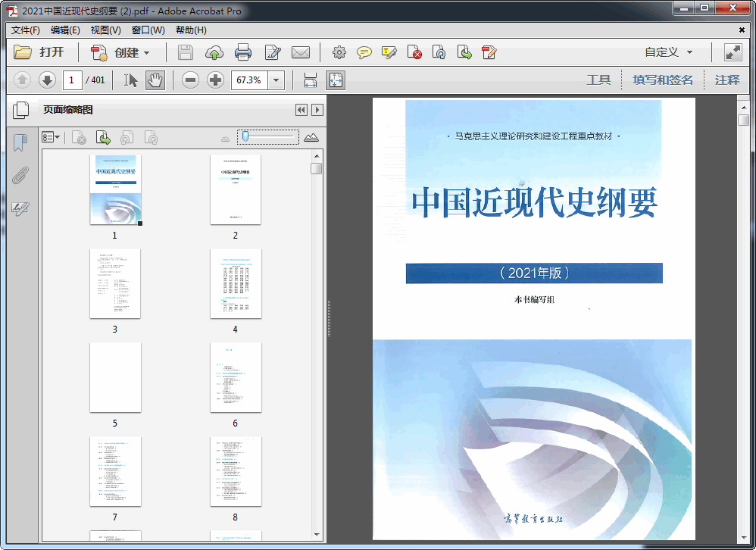Click the yellow comment bubble icon
The image size is (756, 550).
pos(364,52)
